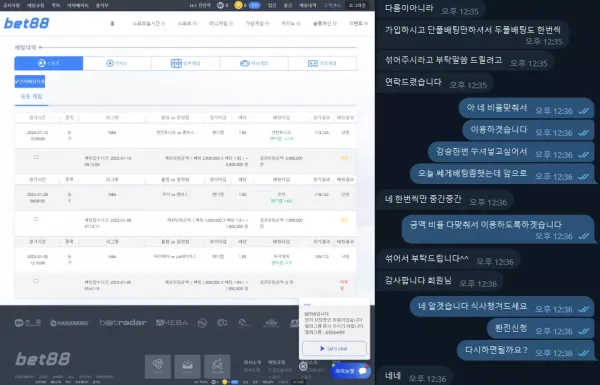Click the footer box with speech bubble icon
This screenshot has width=600, height=385.
point(158,366)
